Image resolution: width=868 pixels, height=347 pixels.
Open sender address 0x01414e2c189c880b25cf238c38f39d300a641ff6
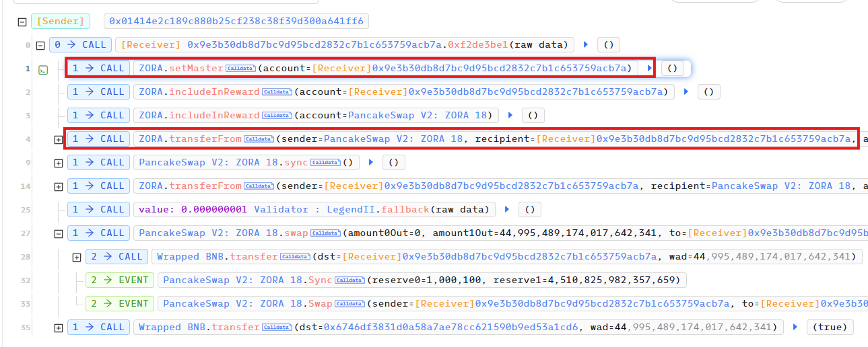click(x=236, y=22)
